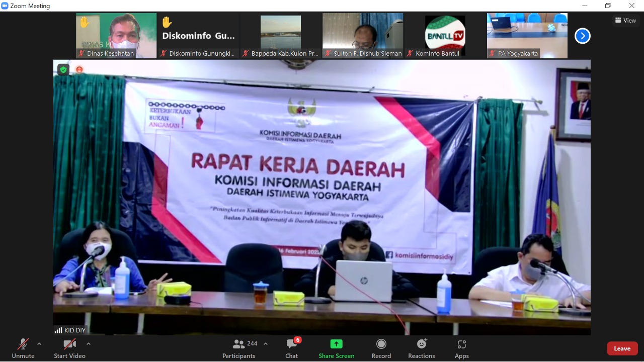Screen dimensions: 644x362
Task: Minimize the Zoom Meeting window
Action: pyautogui.click(x=585, y=6)
